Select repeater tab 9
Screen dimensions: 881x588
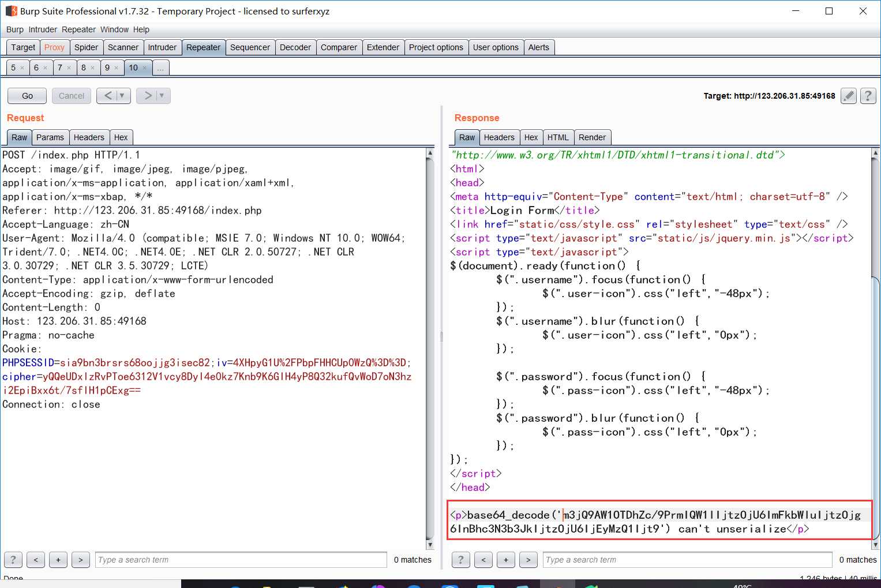pos(107,68)
